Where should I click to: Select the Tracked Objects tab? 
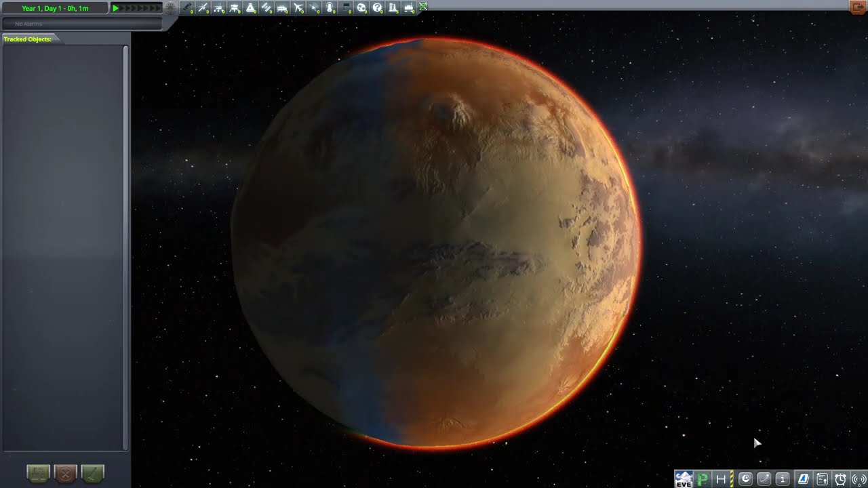pyautogui.click(x=30, y=39)
